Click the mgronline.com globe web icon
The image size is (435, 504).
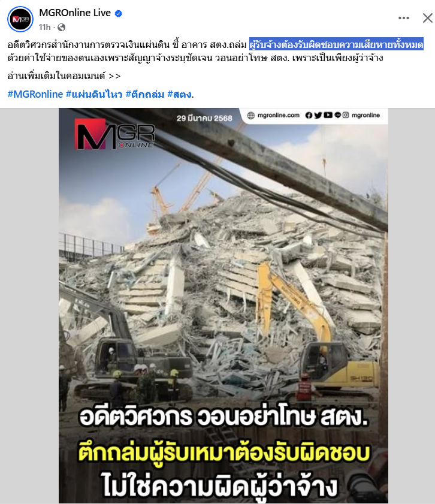[251, 115]
